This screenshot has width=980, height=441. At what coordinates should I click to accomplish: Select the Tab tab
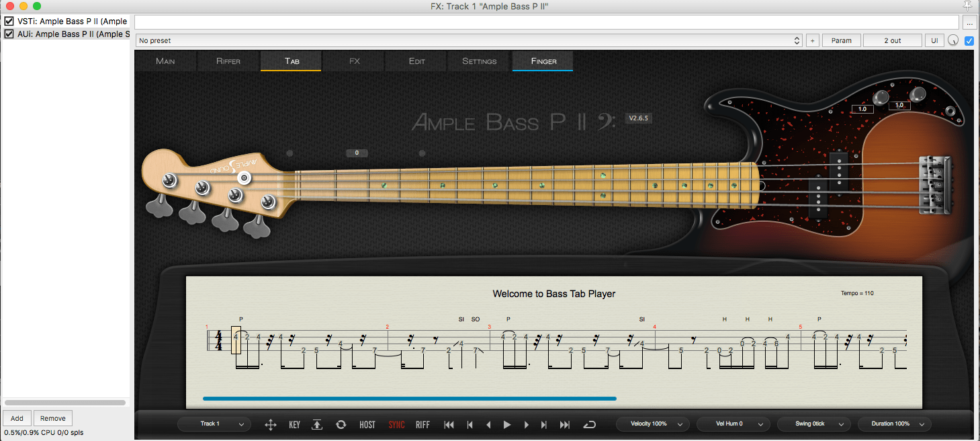click(x=292, y=61)
